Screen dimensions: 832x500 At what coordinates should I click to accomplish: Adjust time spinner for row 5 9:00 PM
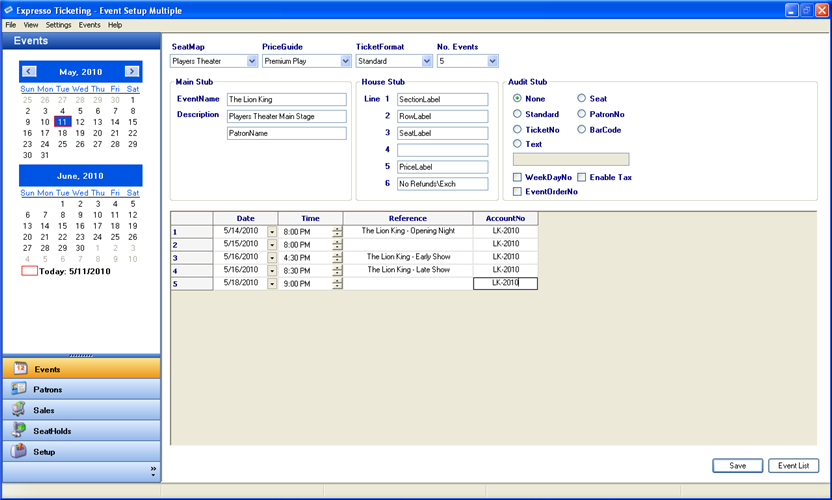tap(337, 284)
